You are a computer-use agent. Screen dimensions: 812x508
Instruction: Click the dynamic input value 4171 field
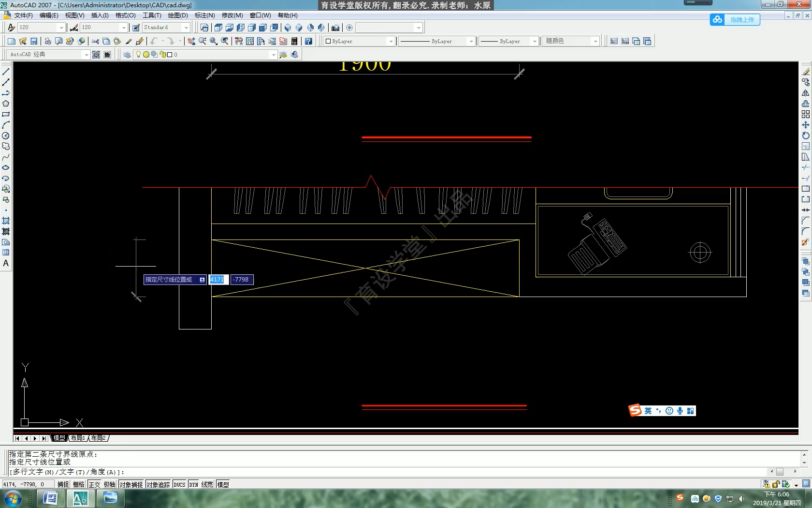218,280
